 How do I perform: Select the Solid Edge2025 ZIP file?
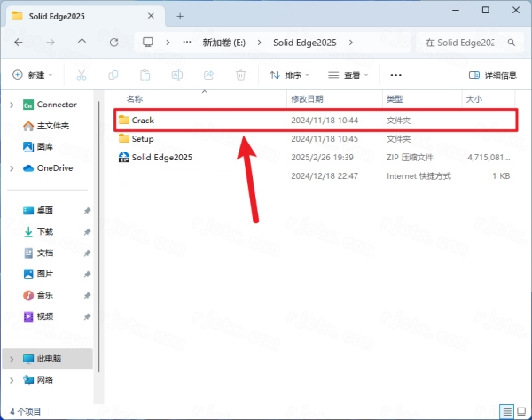pyautogui.click(x=316, y=158)
